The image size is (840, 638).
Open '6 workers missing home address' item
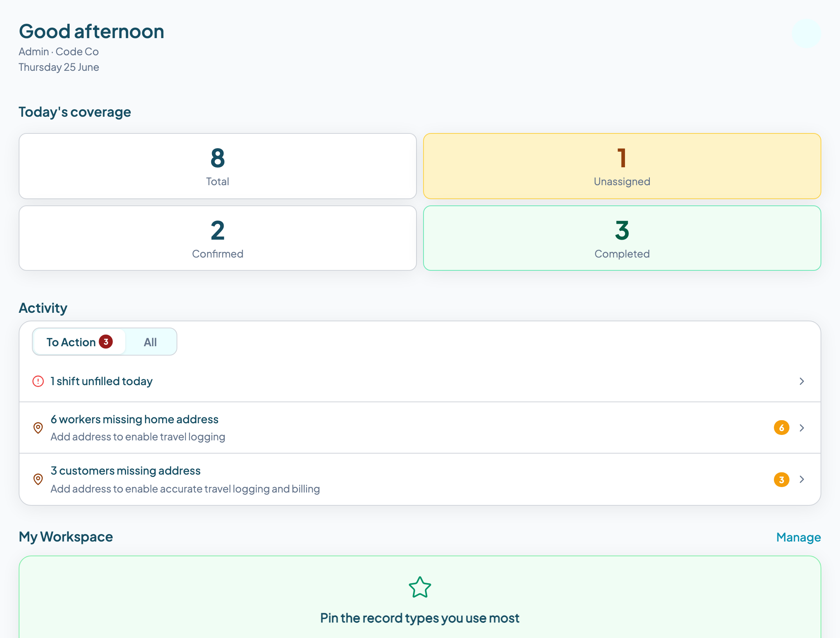pos(420,428)
